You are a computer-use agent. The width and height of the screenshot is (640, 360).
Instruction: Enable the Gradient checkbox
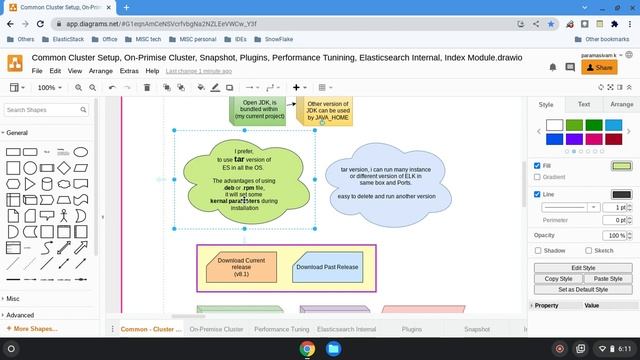click(x=537, y=177)
